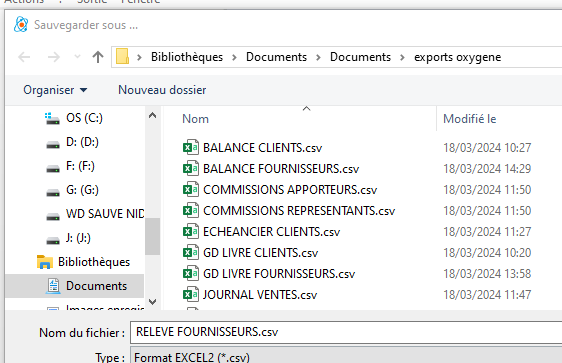Click the WD SAUVE NID drive icon
Screen dimensions: 562x363
(x=53, y=216)
